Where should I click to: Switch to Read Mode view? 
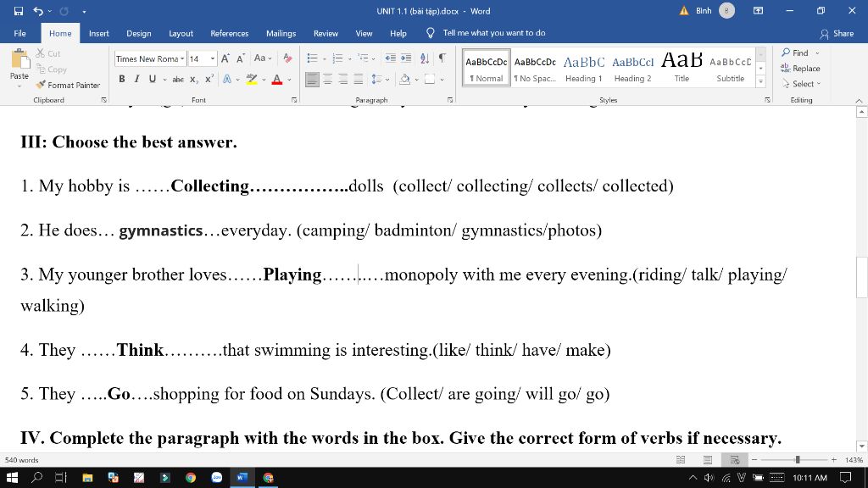pos(681,460)
